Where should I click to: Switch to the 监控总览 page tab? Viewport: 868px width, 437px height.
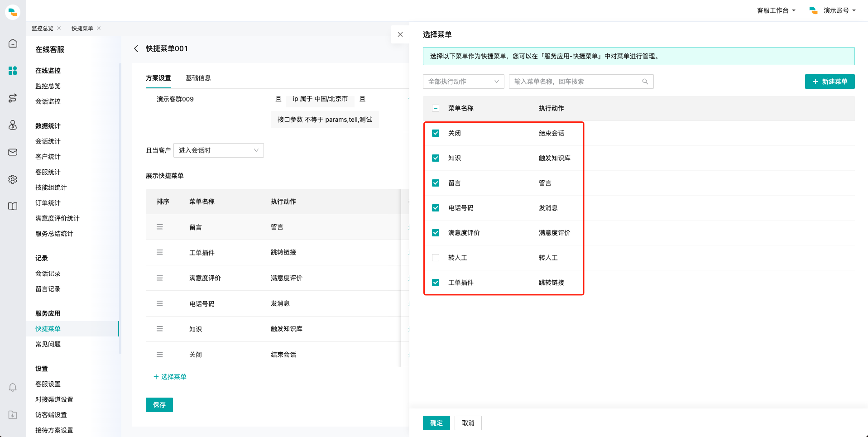point(43,28)
